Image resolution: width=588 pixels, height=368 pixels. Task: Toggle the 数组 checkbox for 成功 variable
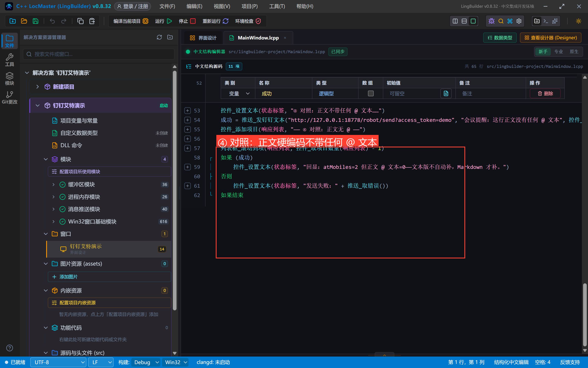(x=371, y=93)
